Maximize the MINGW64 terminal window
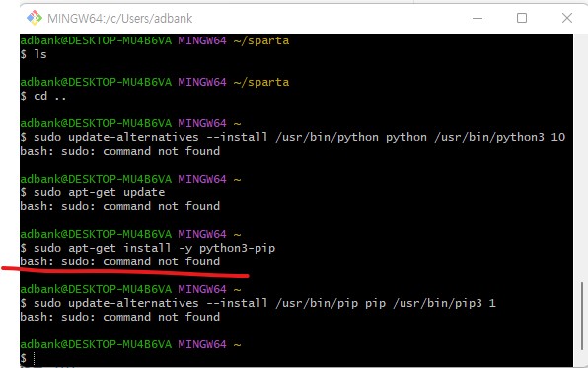This screenshot has height=368, width=588. pyautogui.click(x=522, y=18)
